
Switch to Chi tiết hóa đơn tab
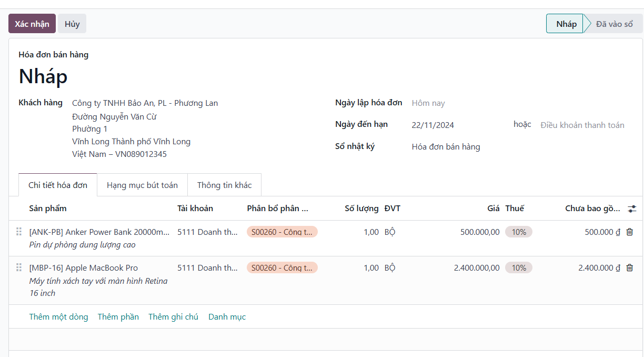(58, 185)
